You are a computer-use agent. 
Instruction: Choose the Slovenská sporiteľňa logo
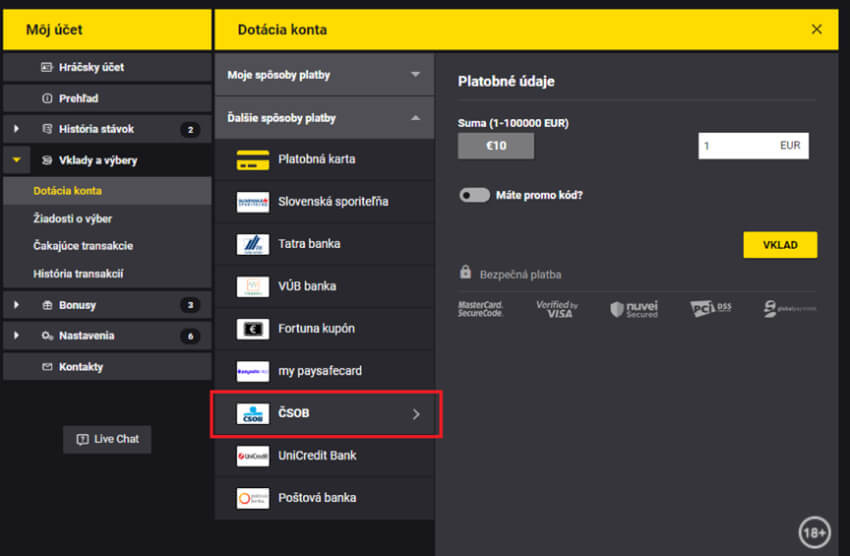click(x=253, y=202)
